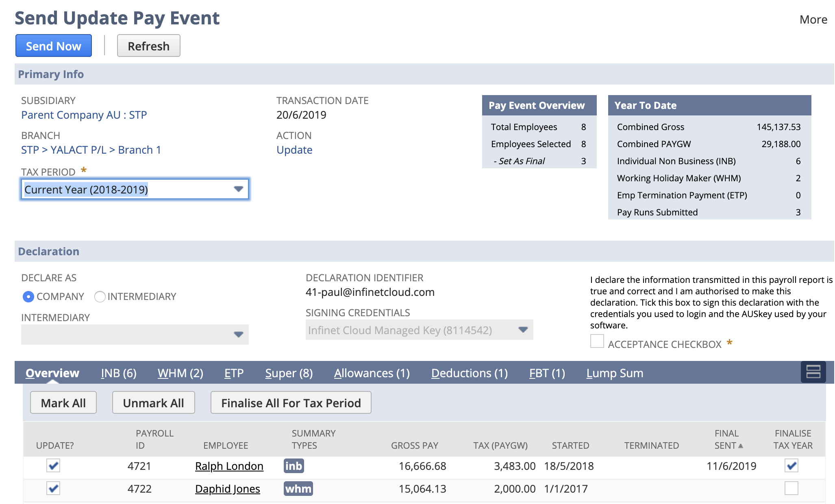Click the Send Now button
Image resolution: width=835 pixels, height=504 pixels.
click(53, 46)
